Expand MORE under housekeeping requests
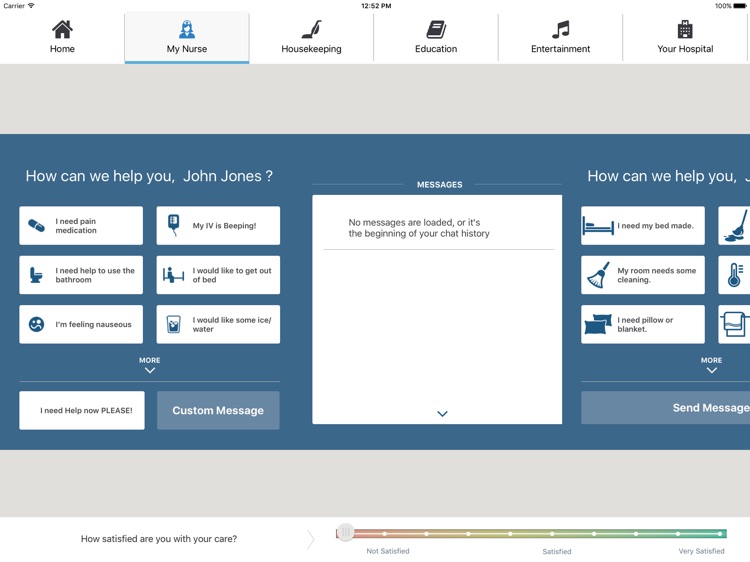 point(712,364)
